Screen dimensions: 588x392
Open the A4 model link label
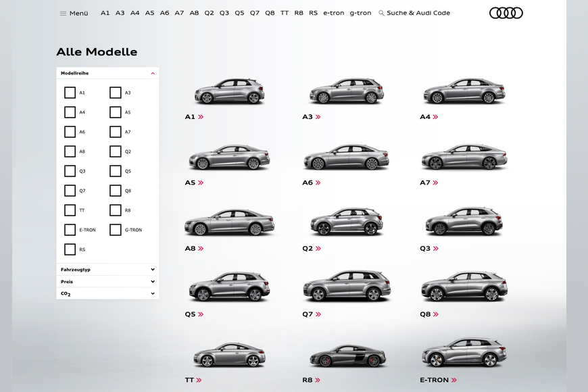(x=425, y=117)
